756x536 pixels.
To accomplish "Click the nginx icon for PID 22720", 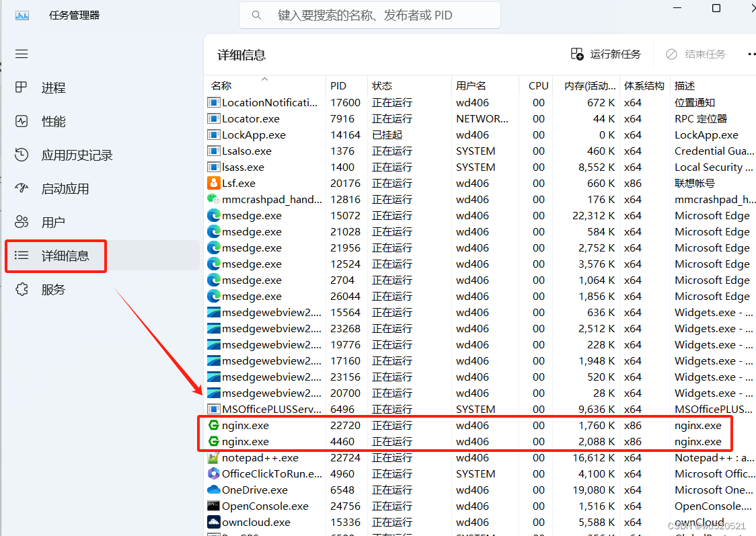I will [x=214, y=425].
